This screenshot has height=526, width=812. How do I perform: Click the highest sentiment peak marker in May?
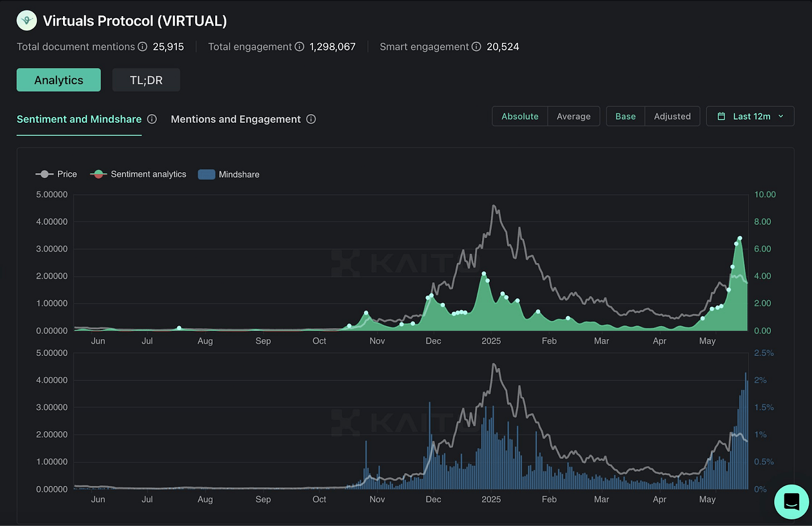740,238
